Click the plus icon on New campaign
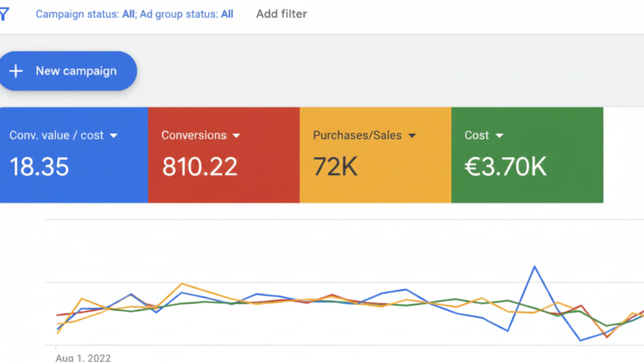Image resolution: width=644 pixels, height=362 pixels. (16, 71)
